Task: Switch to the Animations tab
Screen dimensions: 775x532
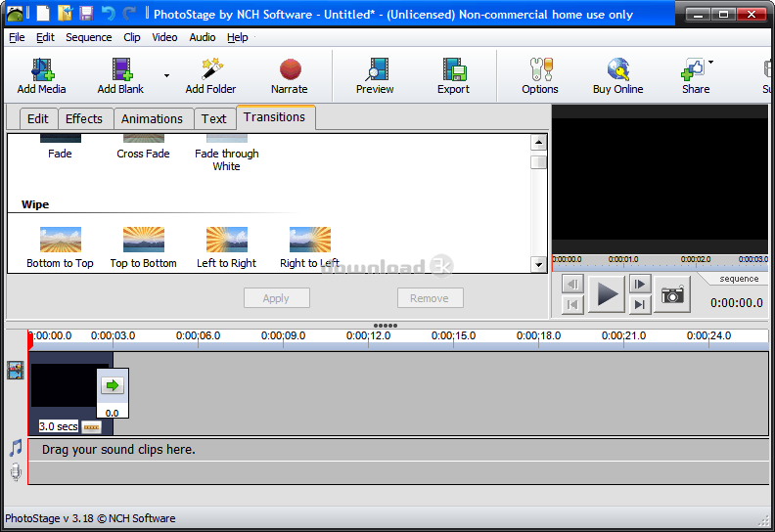Action: 153,119
